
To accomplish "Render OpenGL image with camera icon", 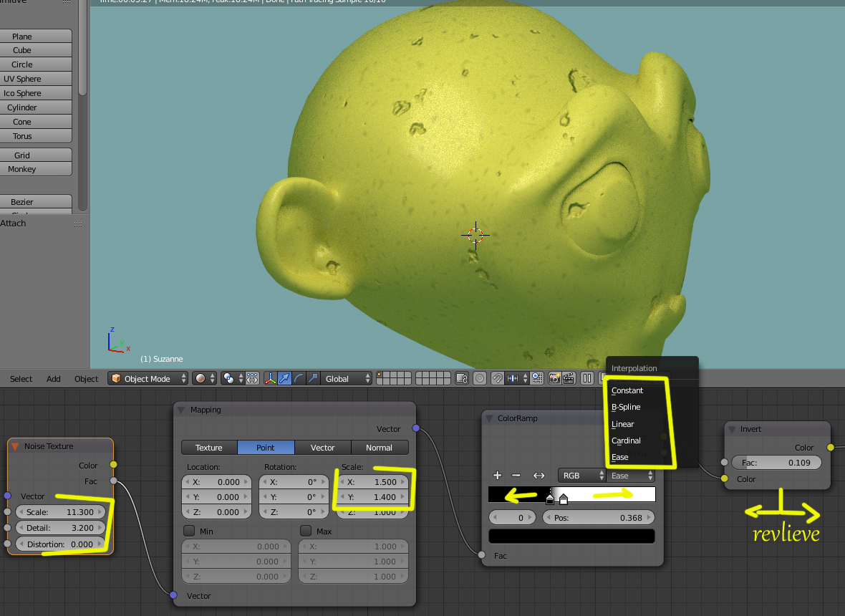I will 554,378.
